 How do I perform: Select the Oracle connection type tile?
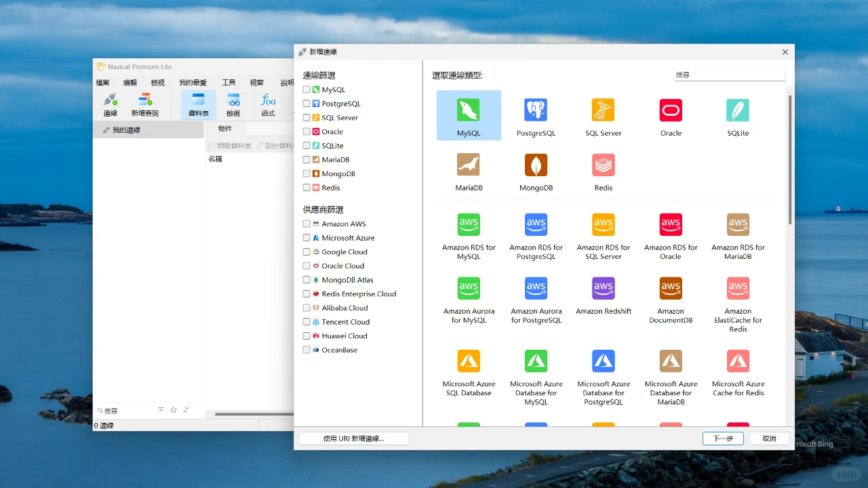(x=671, y=115)
